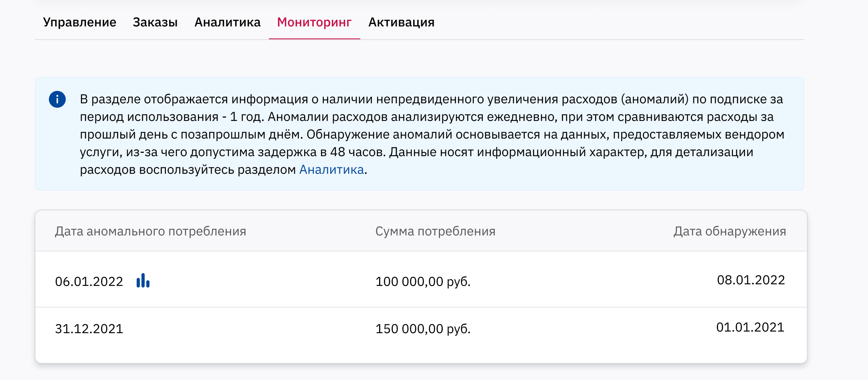Screen dimensions: 868x380
Task: Select the 06.01.2022 anomaly date cell
Action: [x=89, y=281]
